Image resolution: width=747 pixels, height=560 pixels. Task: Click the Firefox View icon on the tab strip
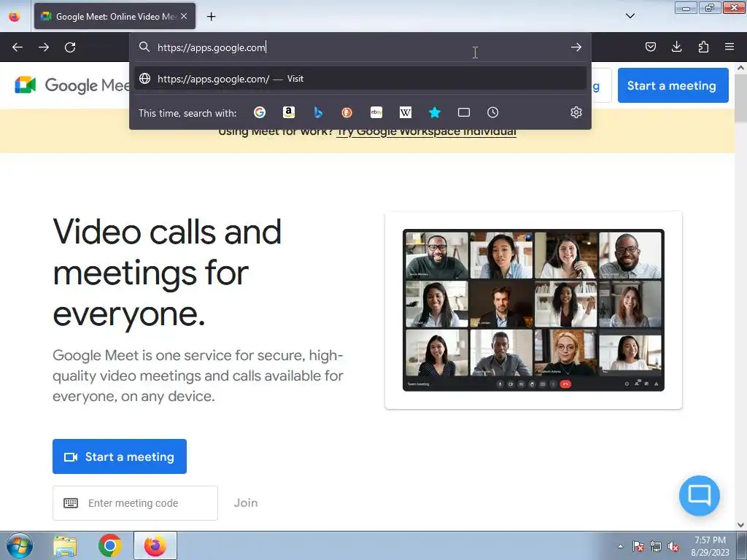[x=15, y=17]
